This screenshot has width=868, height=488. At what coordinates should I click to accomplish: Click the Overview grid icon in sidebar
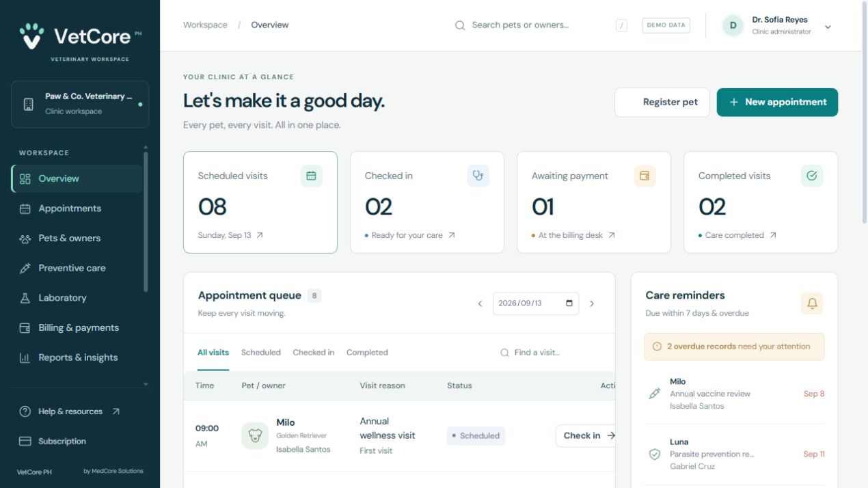pos(25,179)
